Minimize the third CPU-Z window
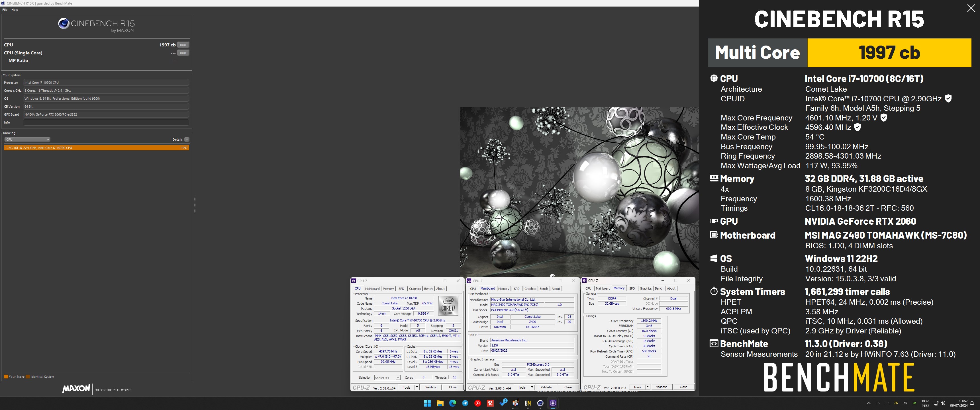 (663, 281)
